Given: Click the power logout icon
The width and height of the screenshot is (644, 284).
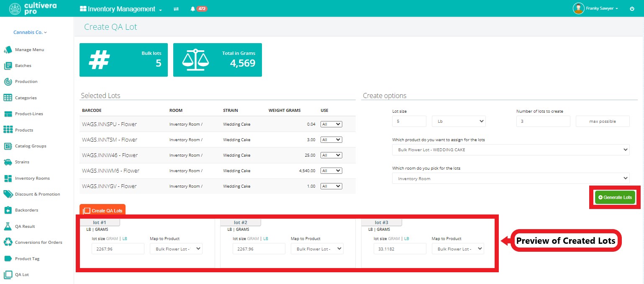Looking at the screenshot, I should tap(632, 8).
